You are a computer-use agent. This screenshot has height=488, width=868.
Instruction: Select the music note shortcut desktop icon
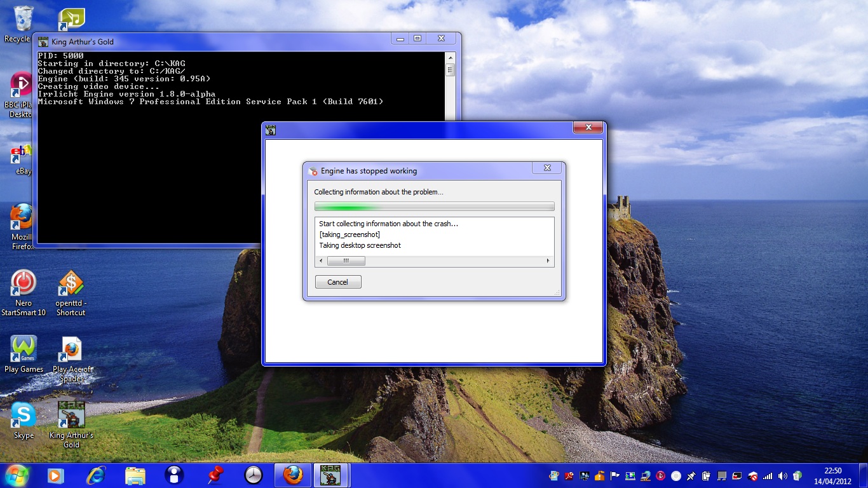[x=71, y=19]
